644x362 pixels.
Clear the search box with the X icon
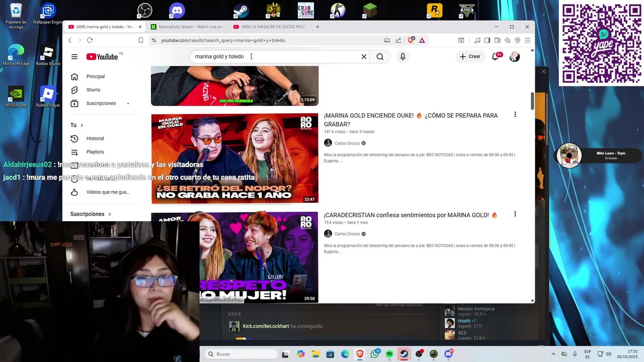(x=364, y=57)
